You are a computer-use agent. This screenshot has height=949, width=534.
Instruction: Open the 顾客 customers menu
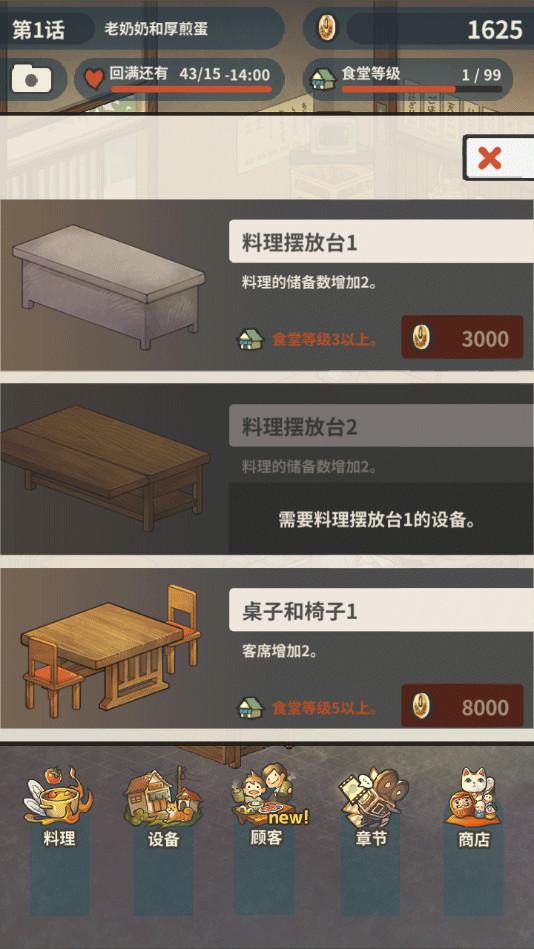point(267,804)
